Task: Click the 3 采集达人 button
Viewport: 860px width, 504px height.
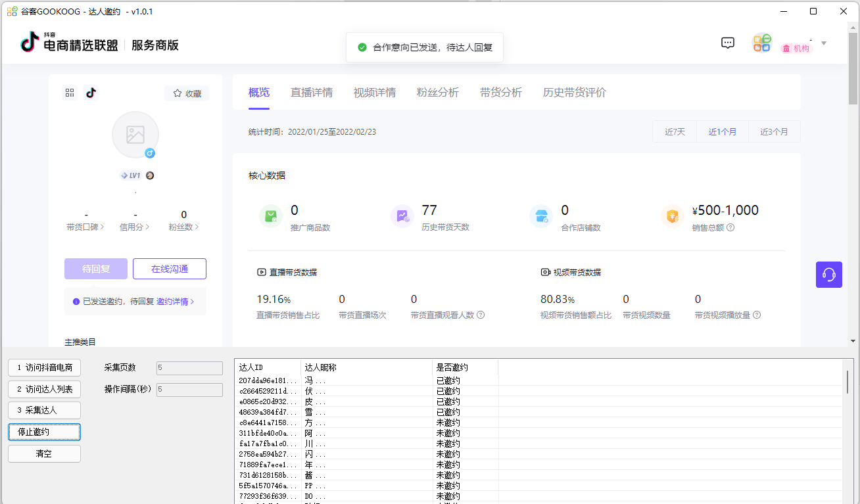Action: [x=45, y=410]
